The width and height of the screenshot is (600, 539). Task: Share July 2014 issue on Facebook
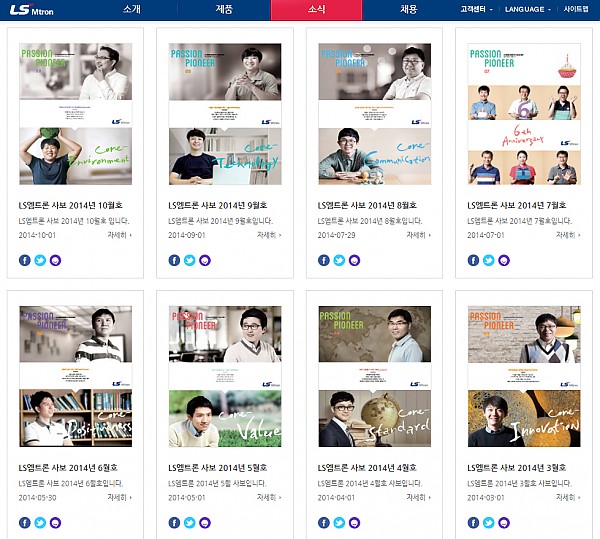click(474, 260)
